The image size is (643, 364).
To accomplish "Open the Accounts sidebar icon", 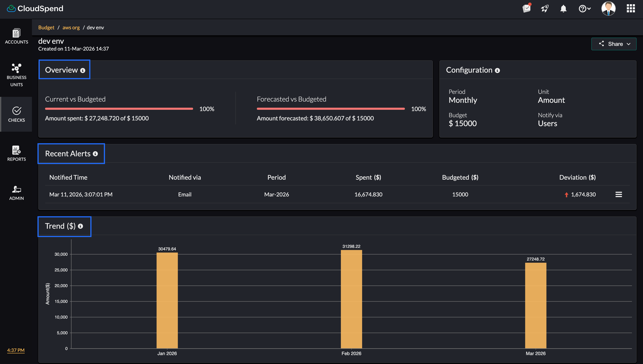I will pos(17,36).
